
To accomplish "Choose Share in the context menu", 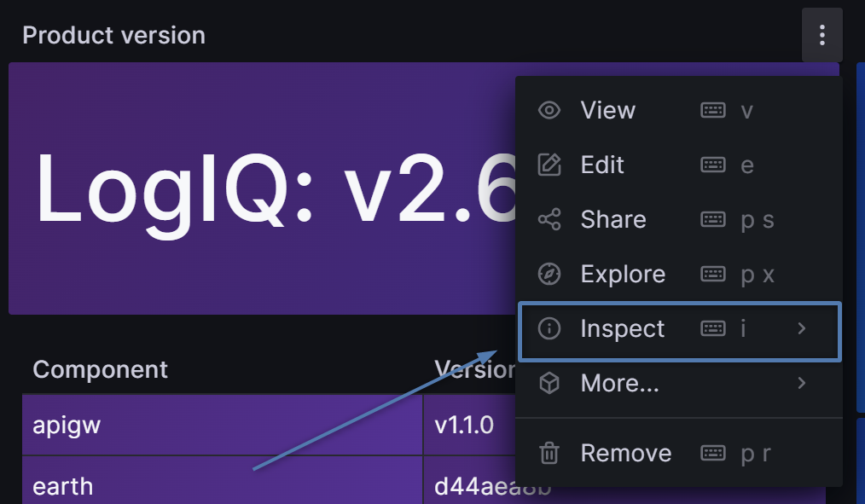I will click(x=612, y=219).
